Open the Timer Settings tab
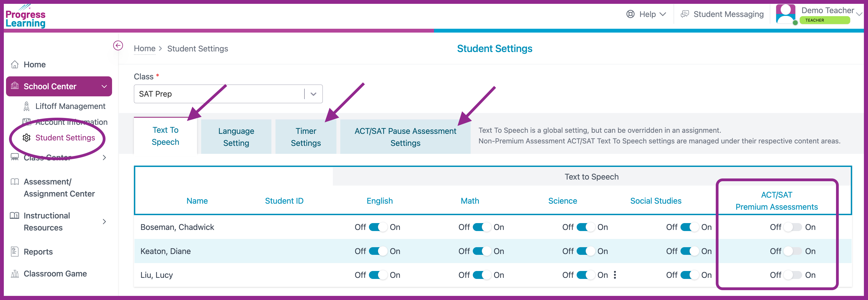 pyautogui.click(x=306, y=137)
